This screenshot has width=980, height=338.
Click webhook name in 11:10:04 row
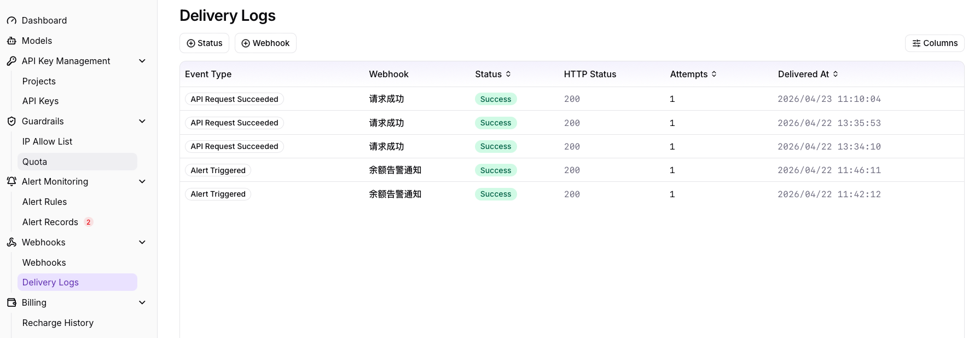coord(386,99)
